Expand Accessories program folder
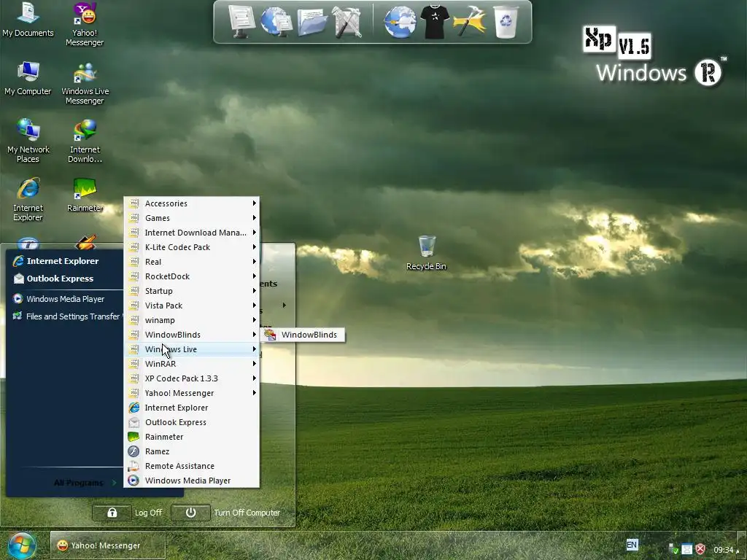 coord(192,203)
